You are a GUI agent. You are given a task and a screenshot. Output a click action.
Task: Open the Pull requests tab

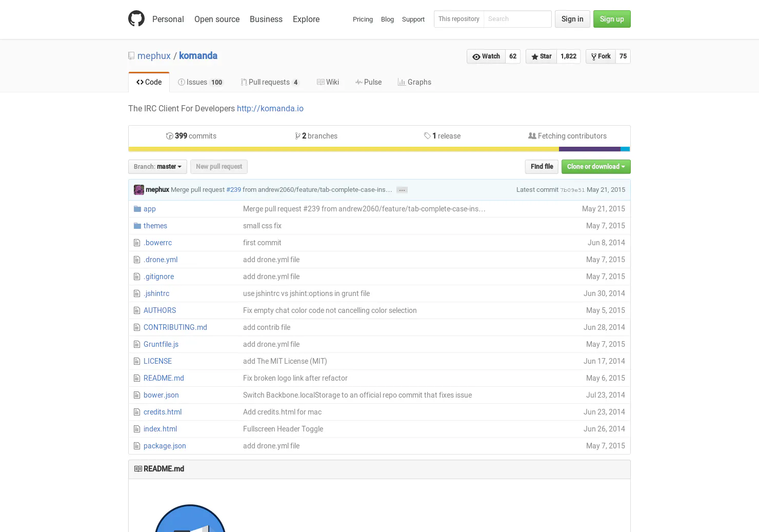[x=270, y=82]
